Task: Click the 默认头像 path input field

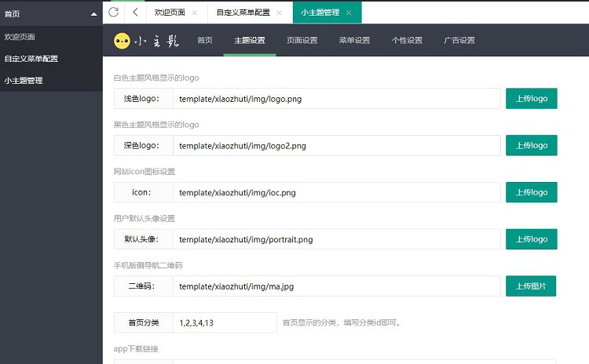Action: coord(336,239)
